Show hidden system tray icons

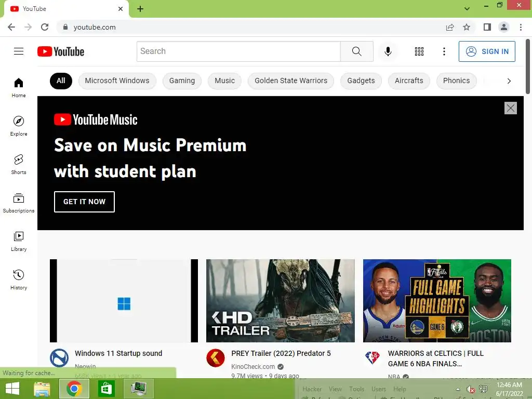tap(458, 389)
